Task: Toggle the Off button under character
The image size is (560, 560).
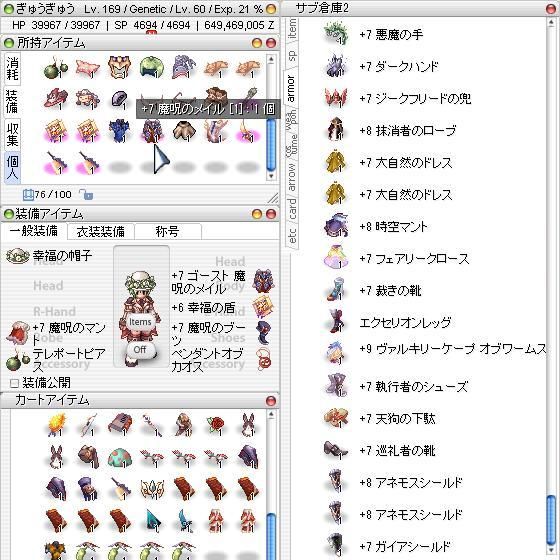Action: pyautogui.click(x=140, y=350)
